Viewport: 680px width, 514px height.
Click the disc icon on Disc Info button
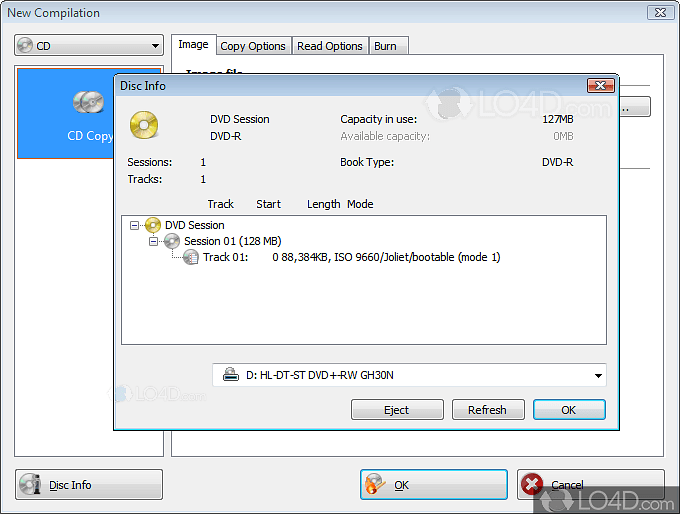tap(30, 484)
